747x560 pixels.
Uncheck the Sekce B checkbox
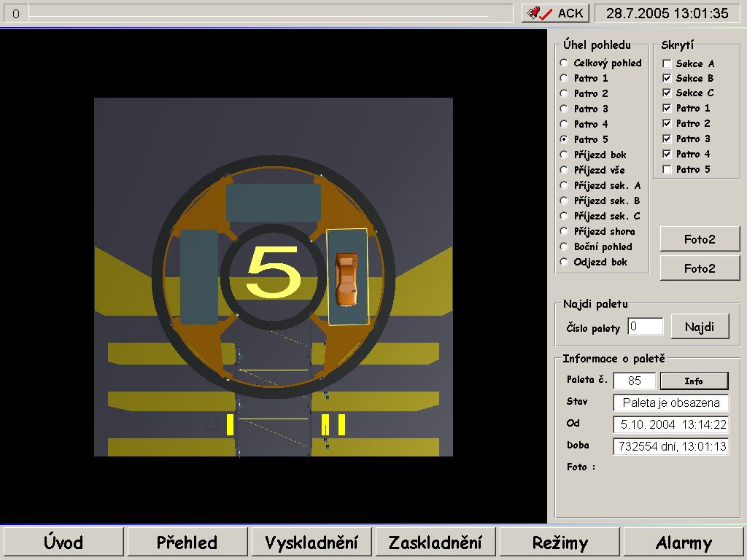667,78
